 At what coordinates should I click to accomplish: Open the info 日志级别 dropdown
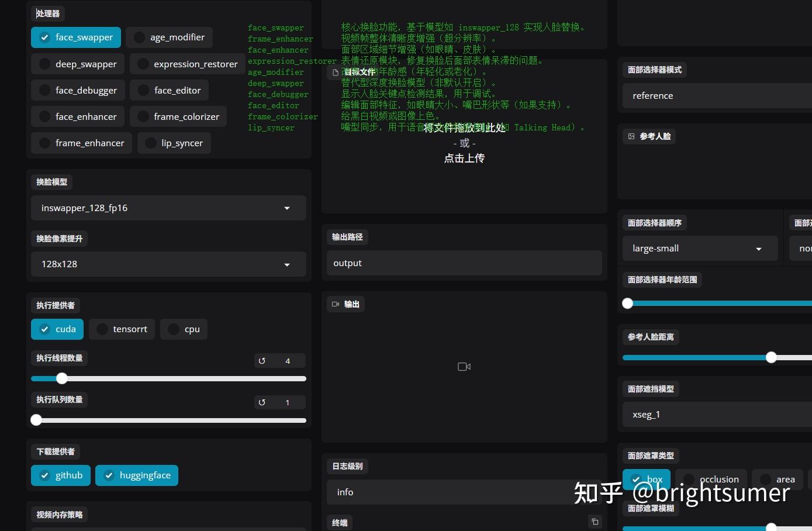(x=464, y=492)
